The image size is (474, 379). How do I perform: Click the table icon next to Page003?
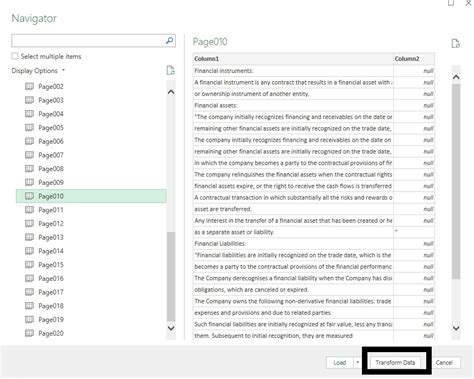(29, 100)
